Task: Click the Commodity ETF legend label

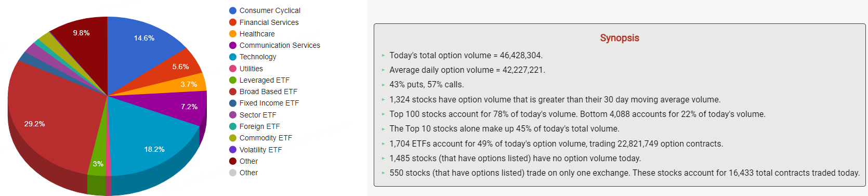Action: [x=266, y=138]
